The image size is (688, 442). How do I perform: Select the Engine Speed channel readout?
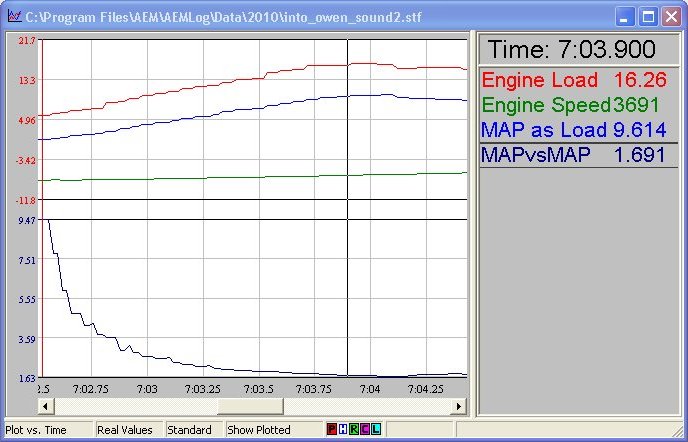point(579,105)
